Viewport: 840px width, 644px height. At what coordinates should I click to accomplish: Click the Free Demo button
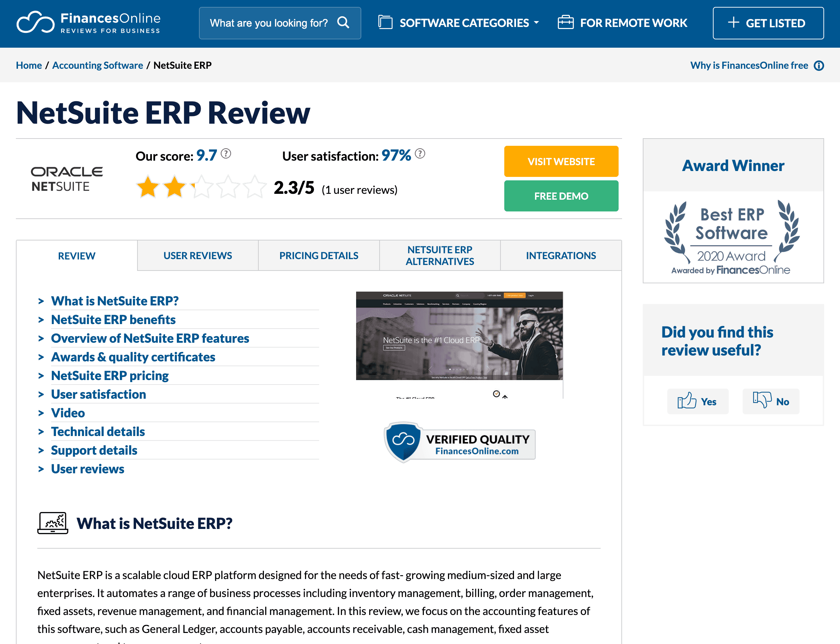[561, 196]
